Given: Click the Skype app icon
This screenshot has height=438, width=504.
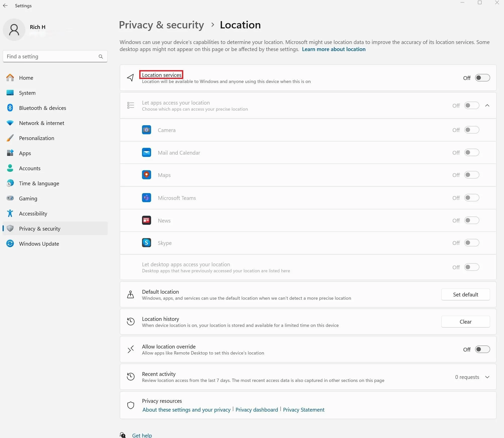Looking at the screenshot, I should coord(146,243).
